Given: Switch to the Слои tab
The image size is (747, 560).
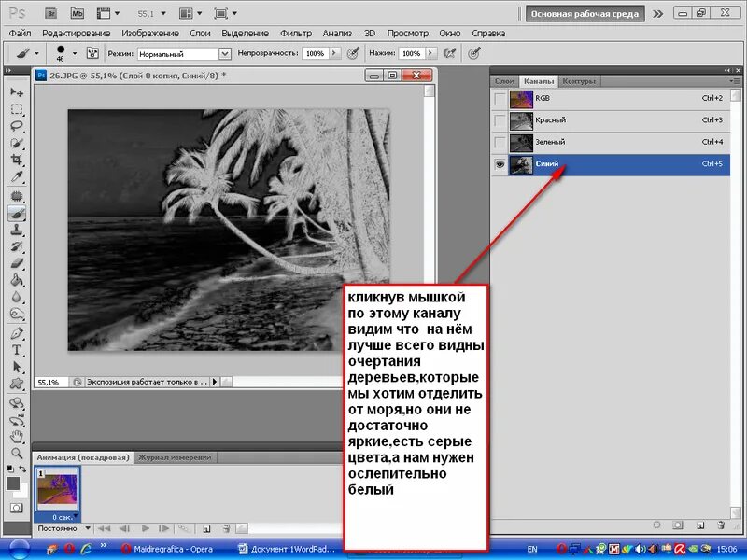Looking at the screenshot, I should coord(504,81).
